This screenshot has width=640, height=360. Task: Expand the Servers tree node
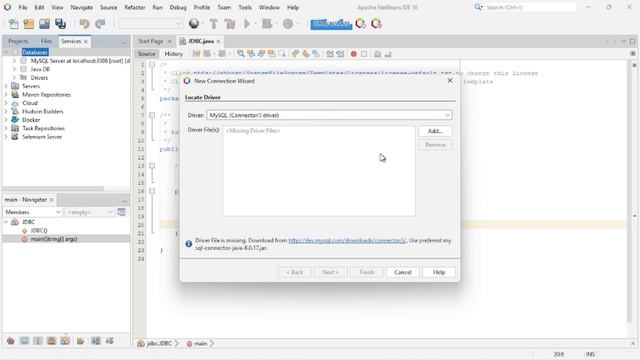(6, 86)
